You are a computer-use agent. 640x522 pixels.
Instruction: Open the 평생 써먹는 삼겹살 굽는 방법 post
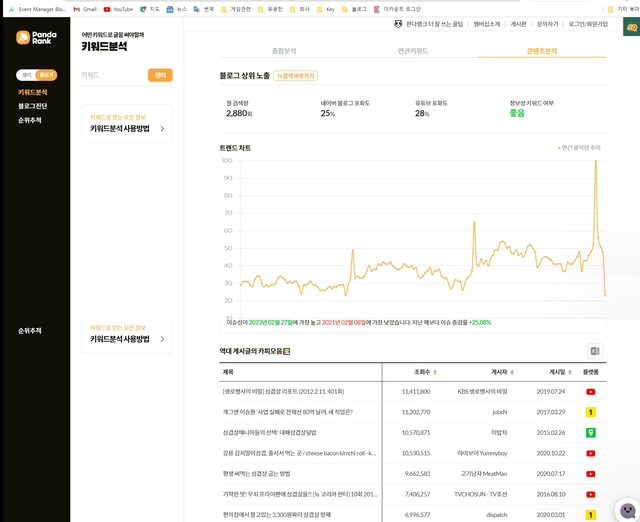[256, 474]
